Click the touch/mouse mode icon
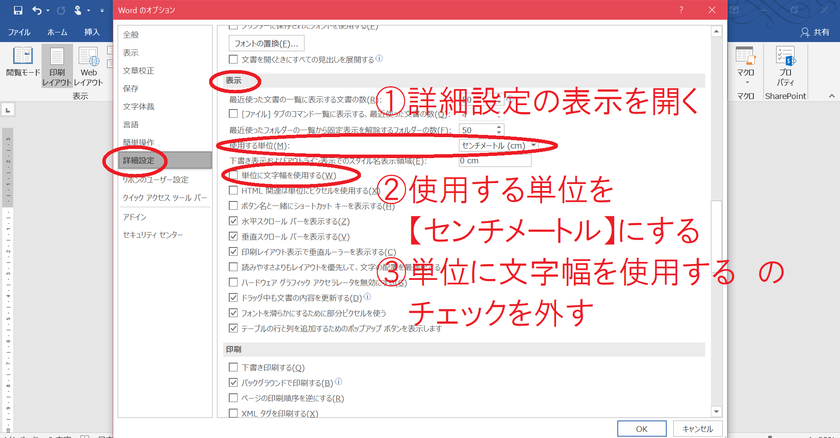 pyautogui.click(x=78, y=10)
